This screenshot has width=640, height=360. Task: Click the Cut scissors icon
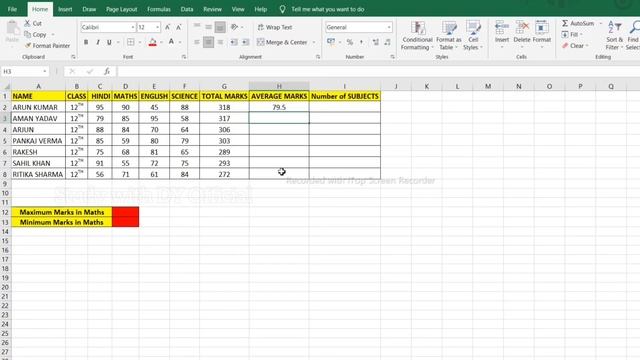[x=27, y=23]
